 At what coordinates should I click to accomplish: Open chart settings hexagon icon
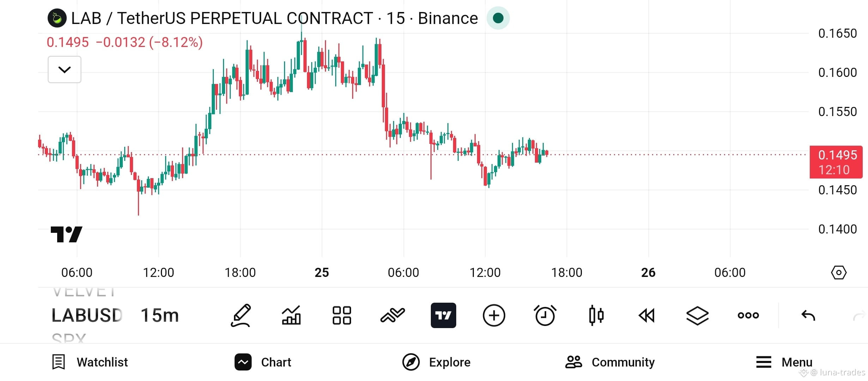point(839,273)
